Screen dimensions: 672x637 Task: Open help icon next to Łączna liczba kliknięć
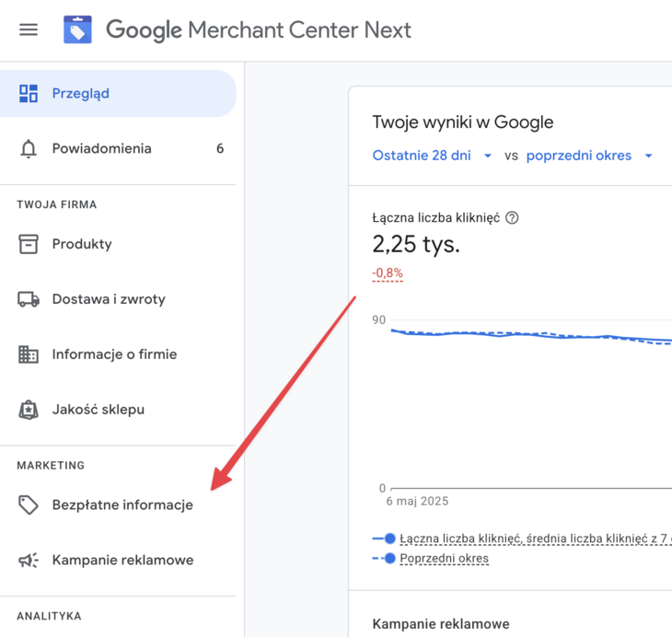coord(512,218)
